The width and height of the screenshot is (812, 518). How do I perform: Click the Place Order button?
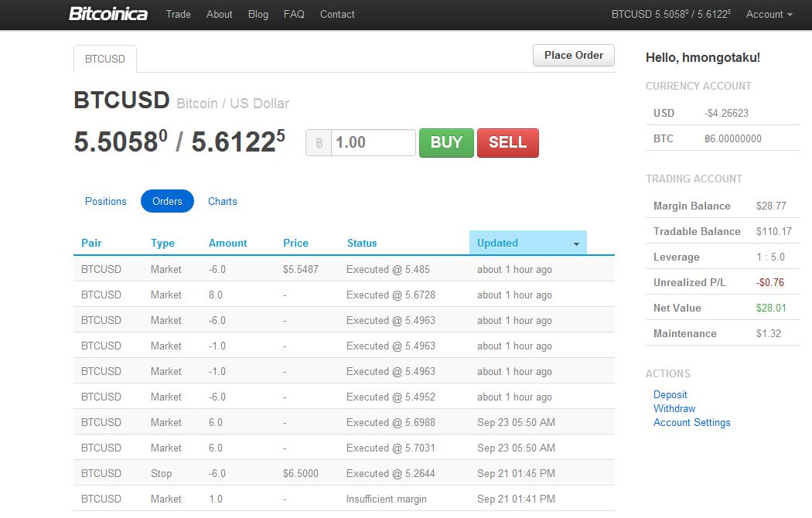[574, 56]
